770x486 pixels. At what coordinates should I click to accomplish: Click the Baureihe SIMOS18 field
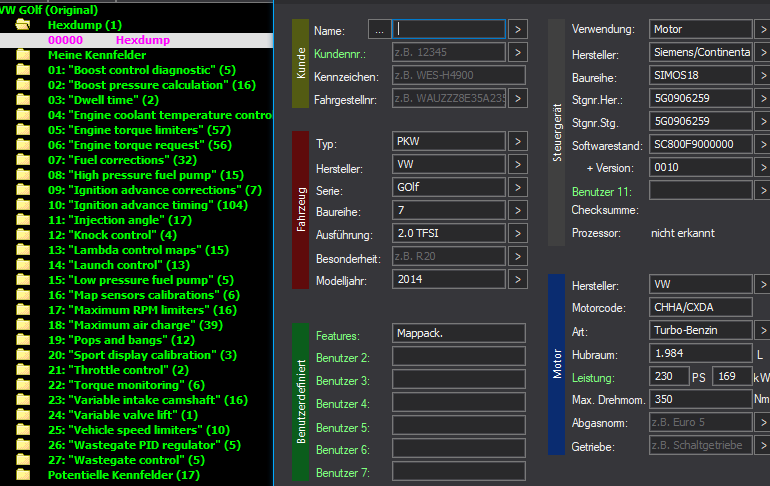pos(701,75)
